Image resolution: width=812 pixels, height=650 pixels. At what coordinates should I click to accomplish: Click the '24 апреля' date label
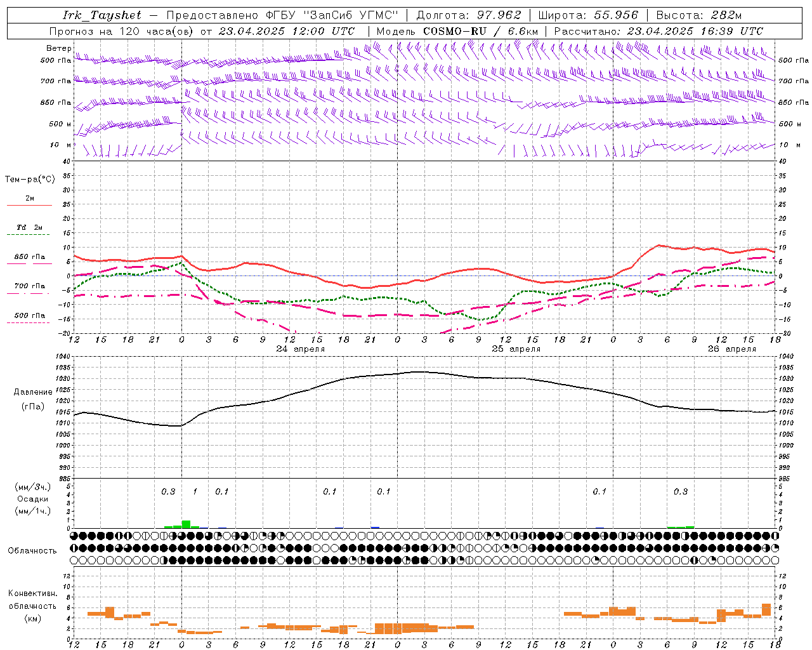301,349
